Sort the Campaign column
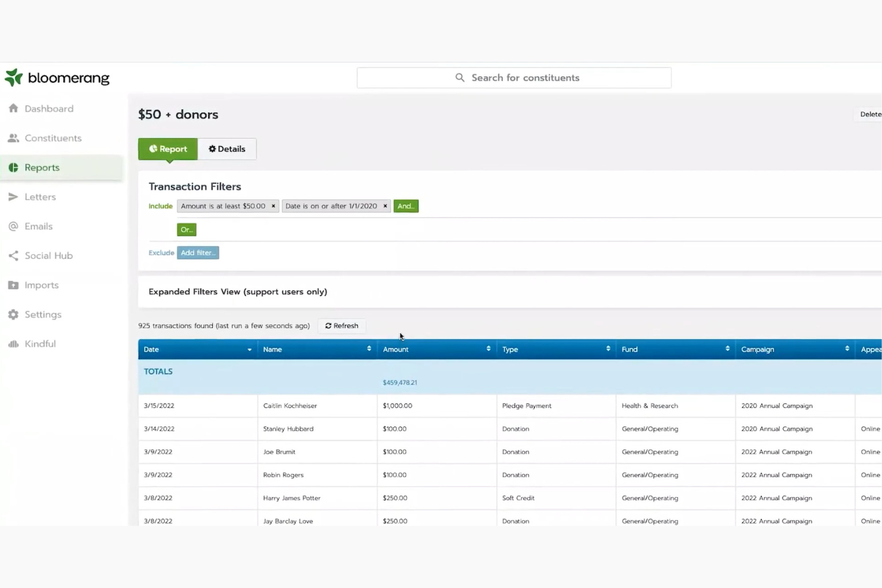882x588 pixels. tap(847, 349)
